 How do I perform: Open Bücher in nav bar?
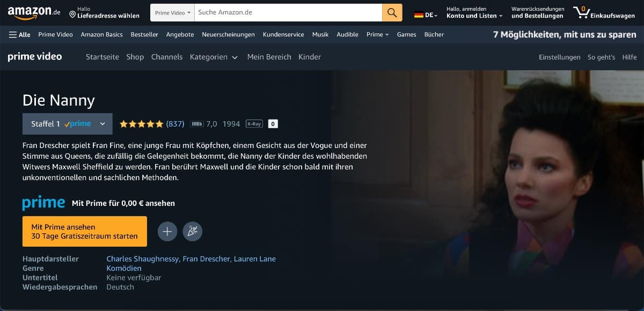pyautogui.click(x=434, y=34)
